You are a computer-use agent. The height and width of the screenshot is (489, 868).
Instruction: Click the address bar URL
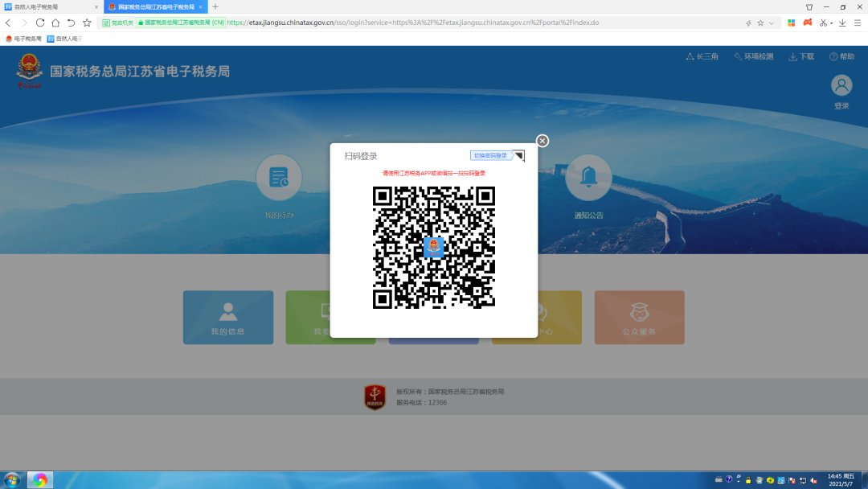pos(482,23)
